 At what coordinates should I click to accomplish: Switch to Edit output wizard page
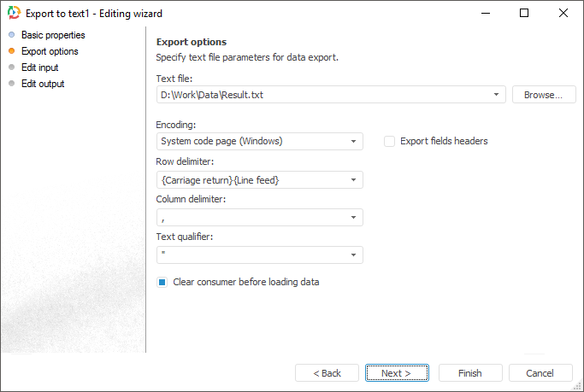[43, 84]
